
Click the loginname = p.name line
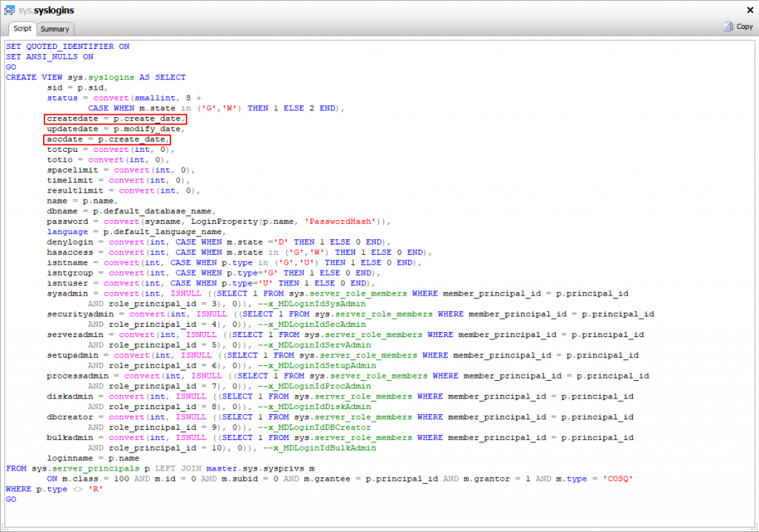[x=93, y=459]
